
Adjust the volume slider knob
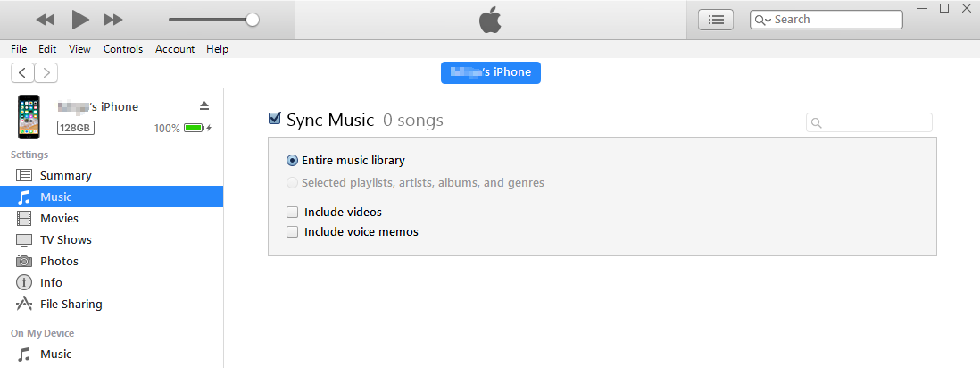click(x=253, y=20)
